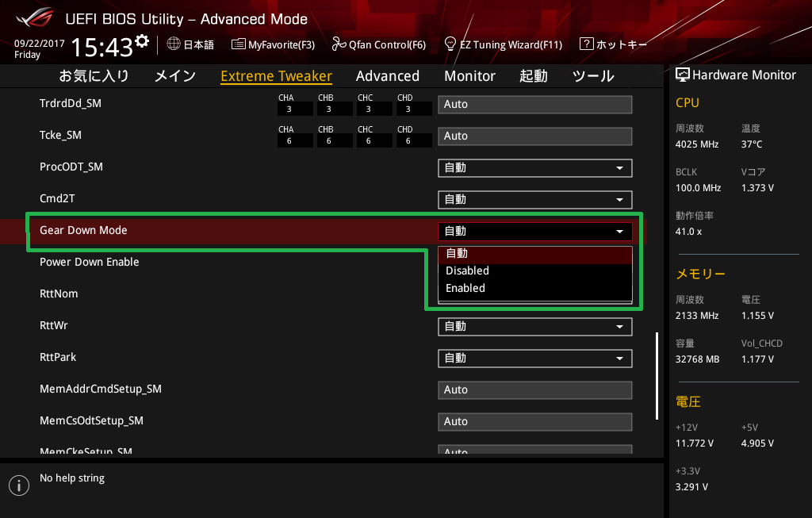Select the Tcke_SM row label
The width and height of the screenshot is (812, 518).
coord(60,135)
